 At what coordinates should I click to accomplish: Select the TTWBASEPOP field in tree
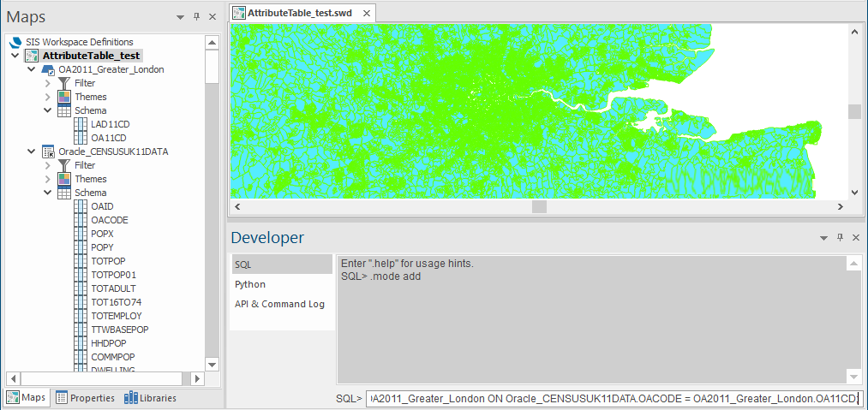120,330
